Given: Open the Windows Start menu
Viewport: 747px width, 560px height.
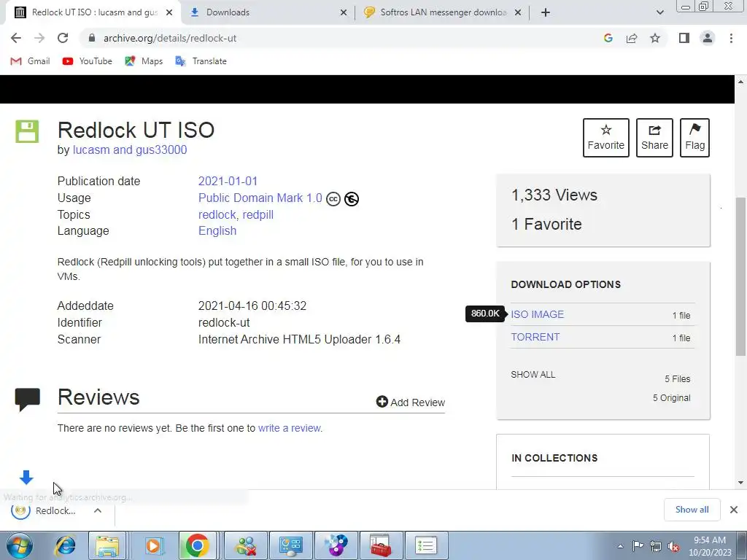Looking at the screenshot, I should pyautogui.click(x=19, y=545).
